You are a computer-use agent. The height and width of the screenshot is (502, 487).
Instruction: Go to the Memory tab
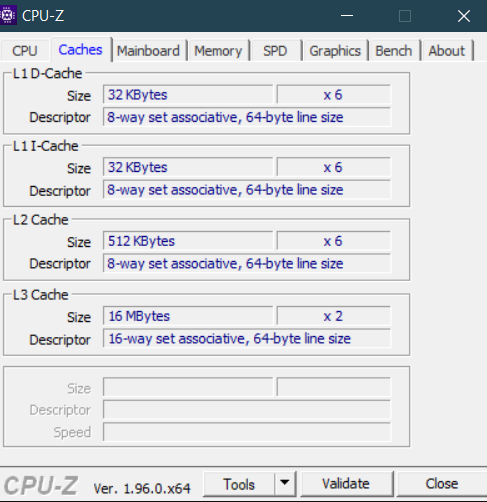coord(218,51)
